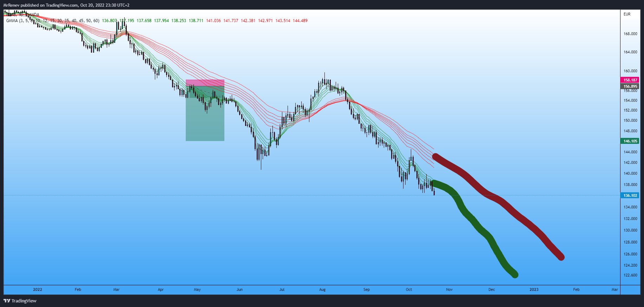Click the 160.000 price axis label
644x307 pixels.
[630, 71]
